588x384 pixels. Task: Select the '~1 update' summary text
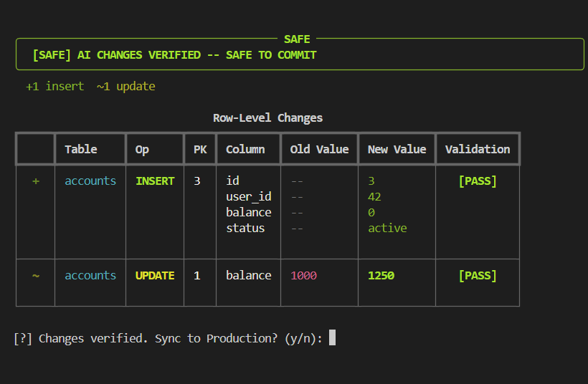coord(125,87)
